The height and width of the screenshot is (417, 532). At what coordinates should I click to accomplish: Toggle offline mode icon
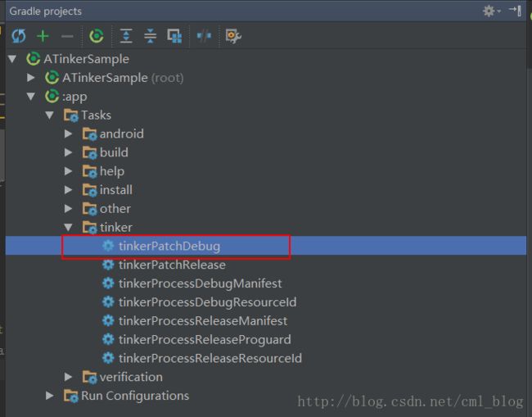coord(204,36)
